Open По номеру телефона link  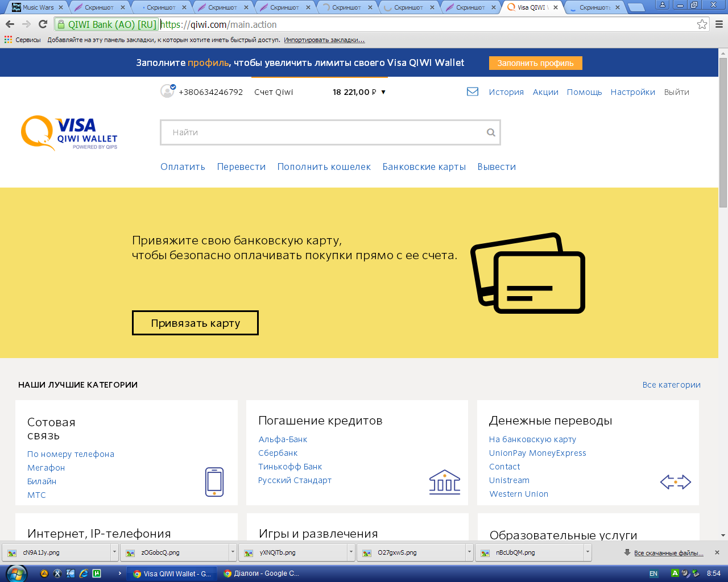[x=71, y=454]
